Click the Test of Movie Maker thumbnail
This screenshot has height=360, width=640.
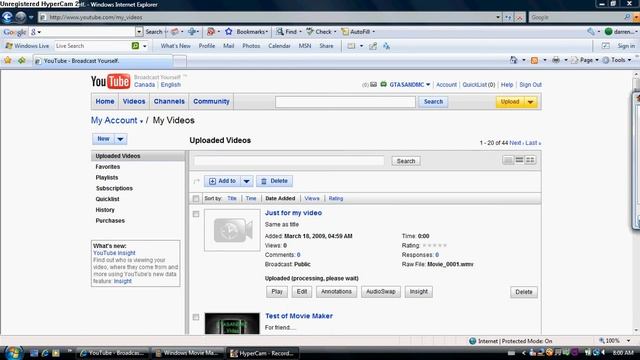click(x=232, y=324)
